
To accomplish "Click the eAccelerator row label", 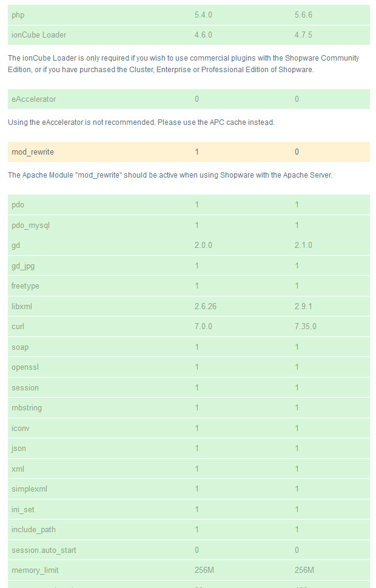I will [33, 99].
